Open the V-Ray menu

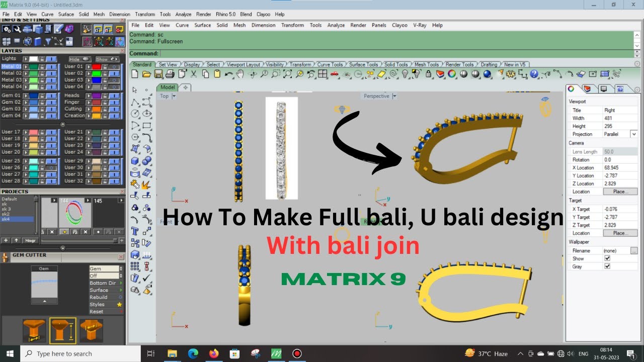[x=420, y=25]
